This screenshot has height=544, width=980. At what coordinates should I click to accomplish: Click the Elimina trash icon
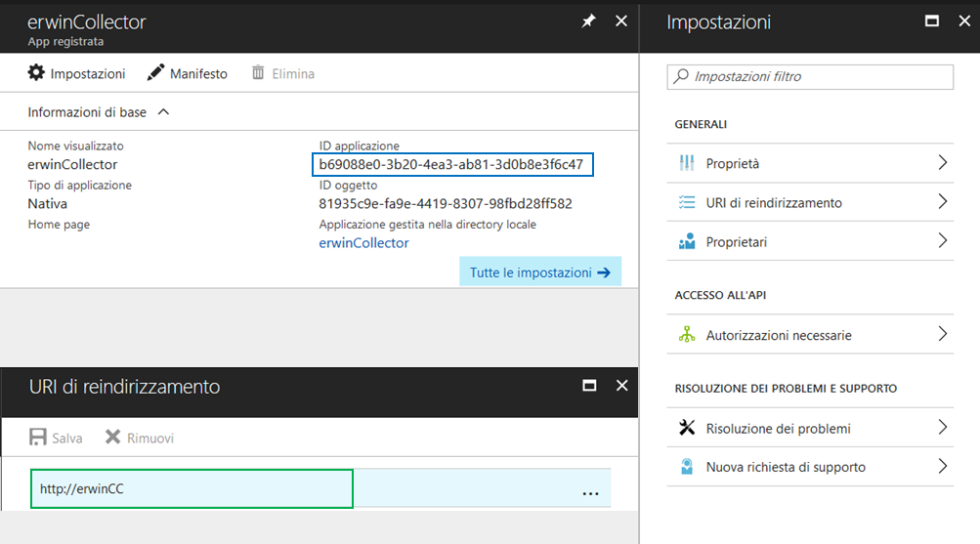(x=258, y=73)
